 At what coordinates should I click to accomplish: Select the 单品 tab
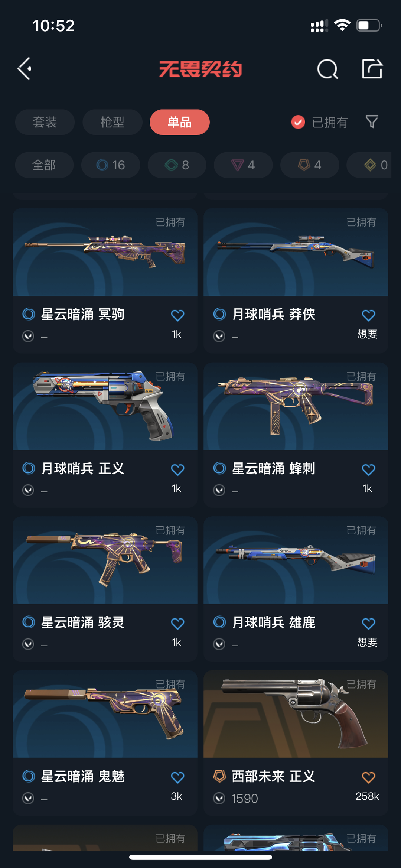tap(180, 122)
